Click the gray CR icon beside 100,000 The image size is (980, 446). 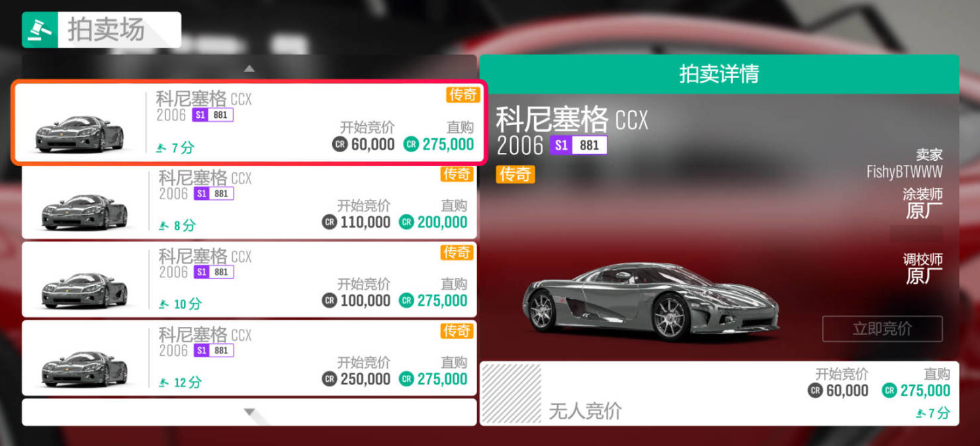(329, 300)
